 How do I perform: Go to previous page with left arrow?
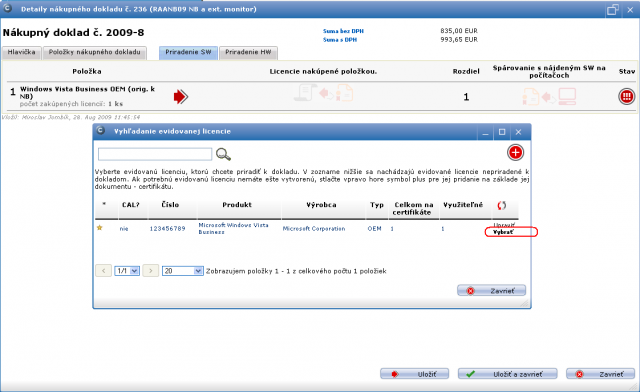pos(104,270)
